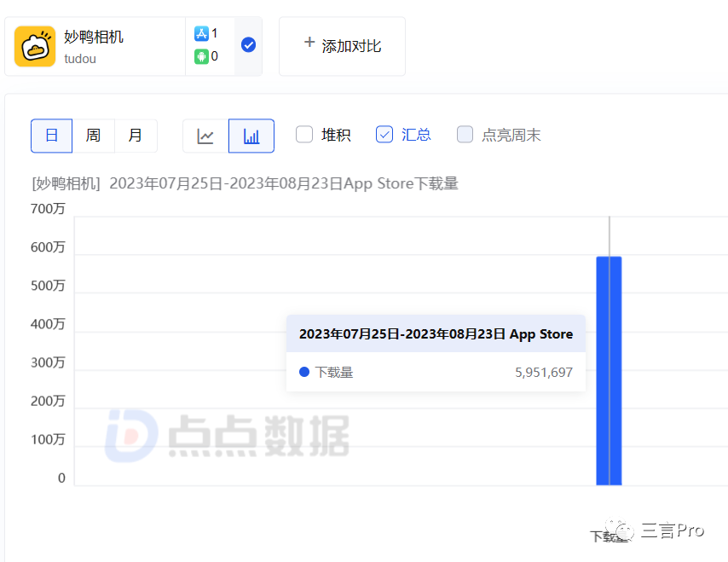Click the 妙鸭相机 app name
Image resolution: width=728 pixels, height=562 pixels.
[x=94, y=37]
